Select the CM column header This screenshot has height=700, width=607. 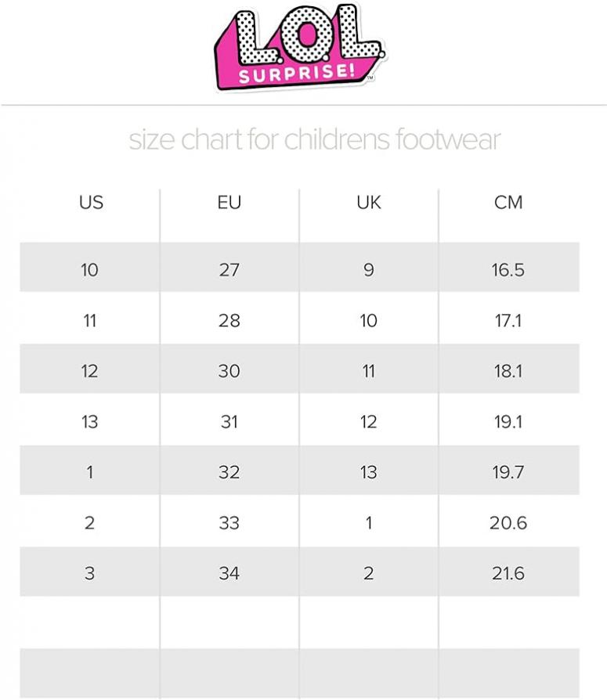click(508, 202)
